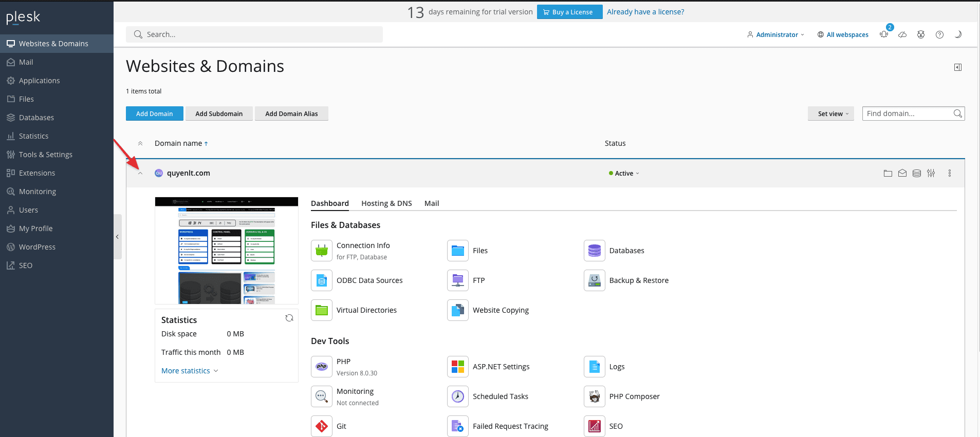Screen dimensions: 980x437
Task: Open the Files folder icon in Dashboard
Action: coord(458,251)
